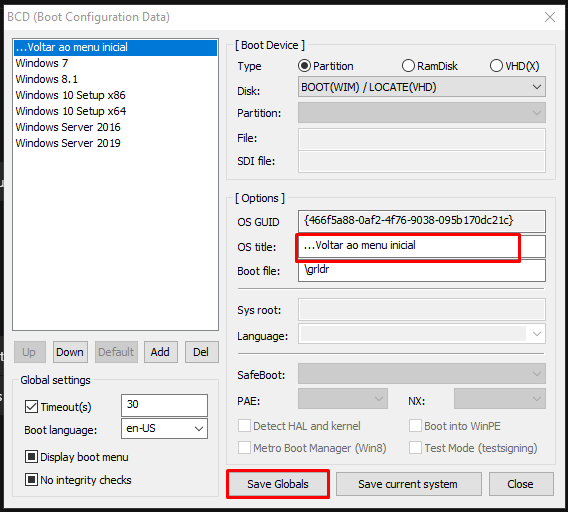The image size is (568, 512).
Task: Add a new boot entry with Add
Action: 160,352
